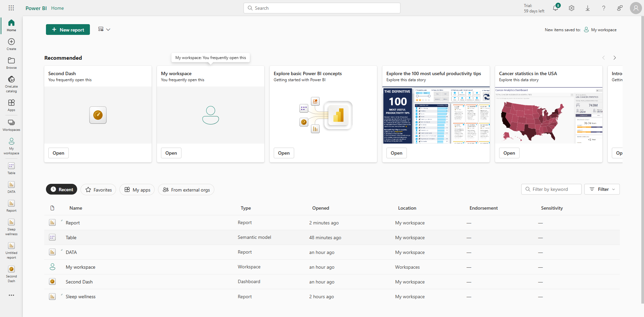Open the Apps sidebar icon

click(x=11, y=105)
